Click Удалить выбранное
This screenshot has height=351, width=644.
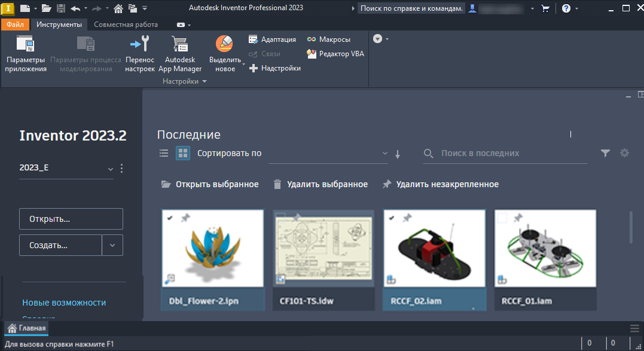point(321,184)
